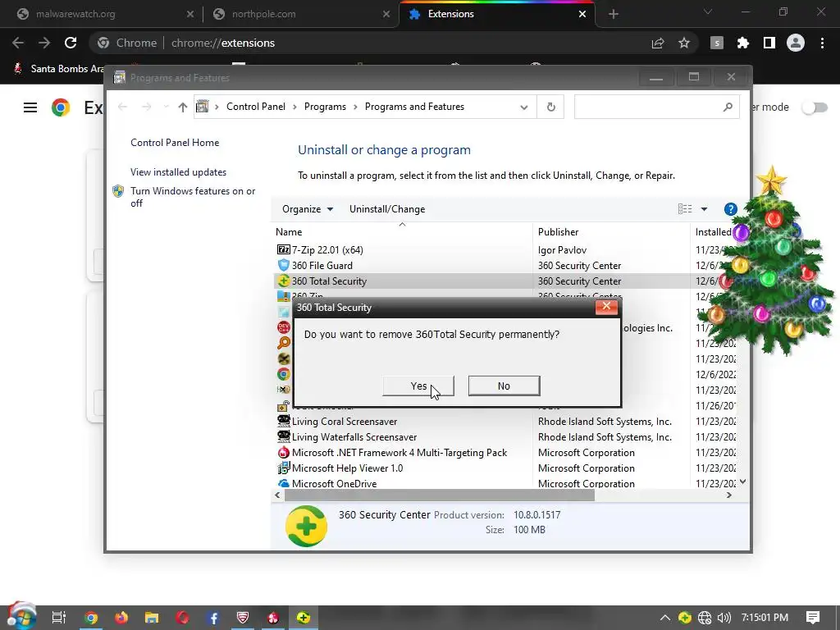The height and width of the screenshot is (630, 840).
Task: Click the Living Coral Screensaver icon
Action: (x=283, y=421)
